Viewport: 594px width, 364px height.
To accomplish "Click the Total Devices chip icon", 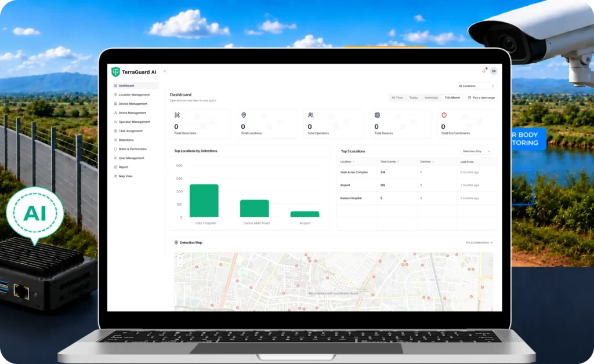I will coord(377,115).
